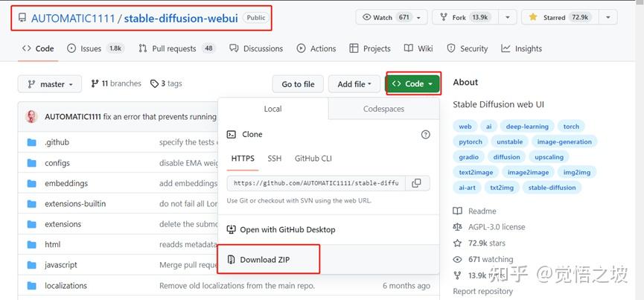This screenshot has height=300, width=644.
Task: Expand the Fork options arrow
Action: pyautogui.click(x=508, y=17)
